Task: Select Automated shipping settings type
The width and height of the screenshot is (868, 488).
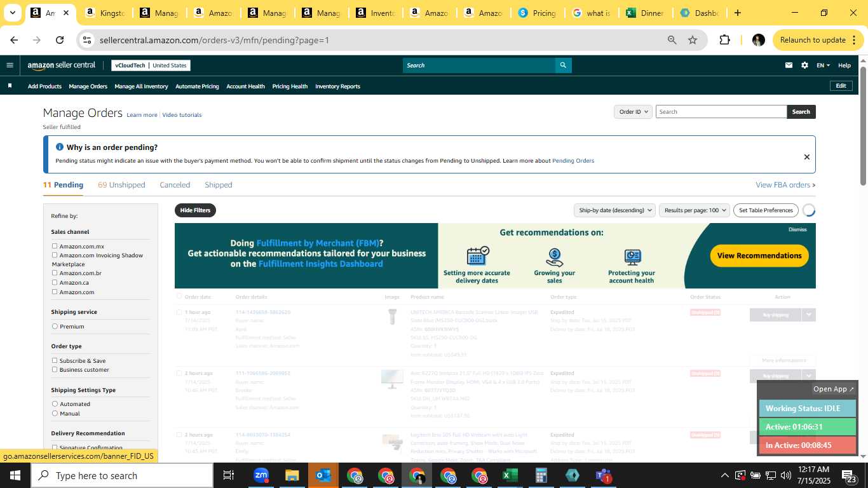Action: click(x=55, y=403)
